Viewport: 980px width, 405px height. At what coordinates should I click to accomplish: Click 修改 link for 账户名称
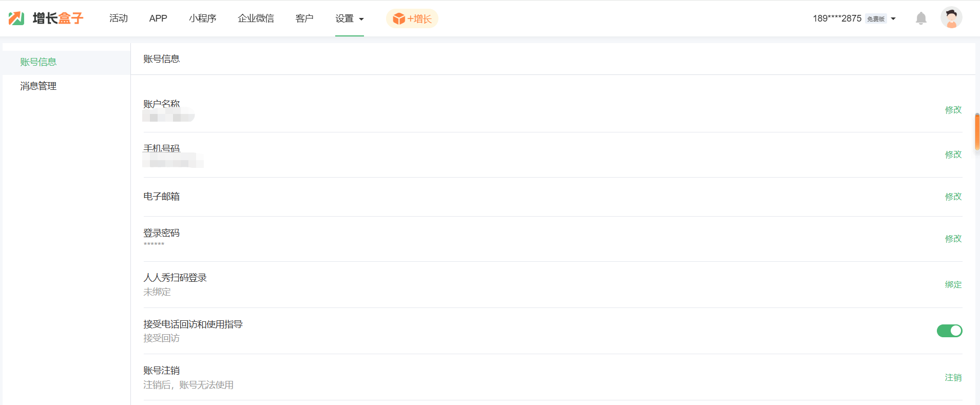click(x=953, y=110)
